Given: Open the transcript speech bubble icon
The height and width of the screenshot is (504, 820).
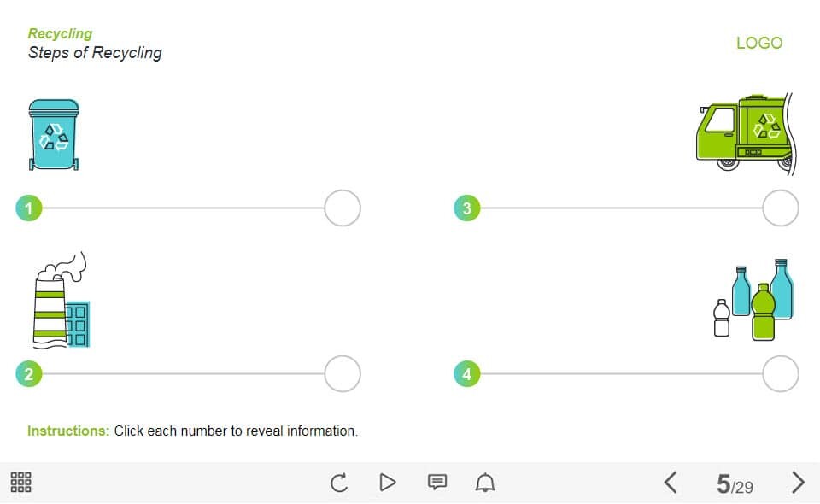Looking at the screenshot, I should 437,482.
